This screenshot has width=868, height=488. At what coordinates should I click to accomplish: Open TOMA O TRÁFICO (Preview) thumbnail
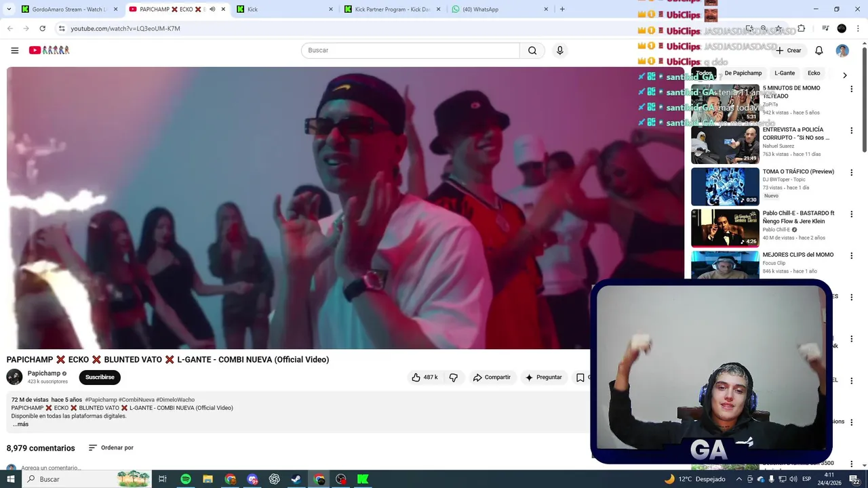tap(725, 186)
